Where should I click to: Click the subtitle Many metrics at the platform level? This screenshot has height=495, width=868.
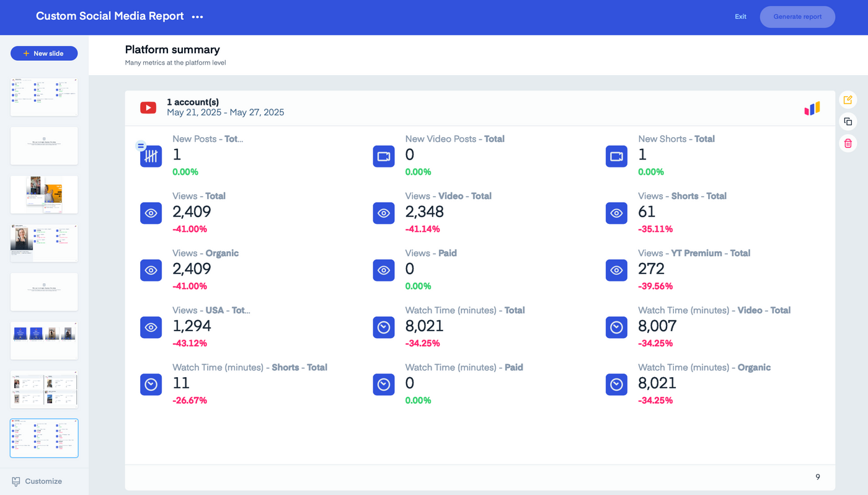coord(175,63)
